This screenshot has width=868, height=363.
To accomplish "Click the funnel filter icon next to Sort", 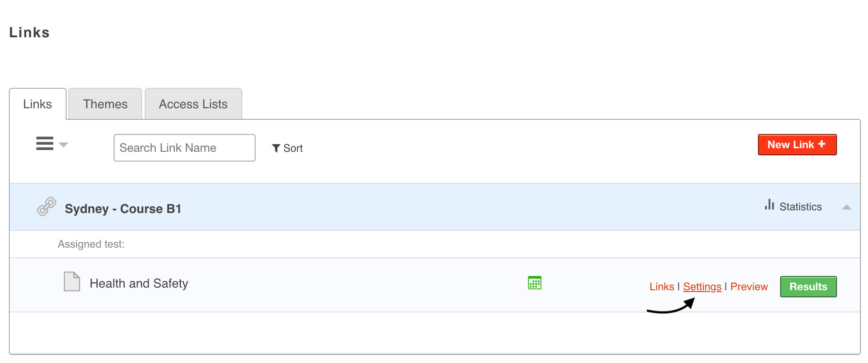I will (276, 148).
